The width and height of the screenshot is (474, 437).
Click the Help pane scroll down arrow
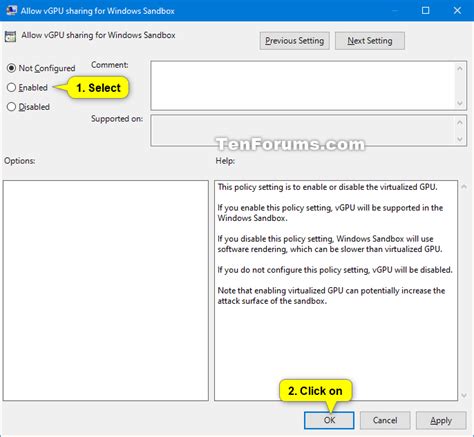point(464,395)
